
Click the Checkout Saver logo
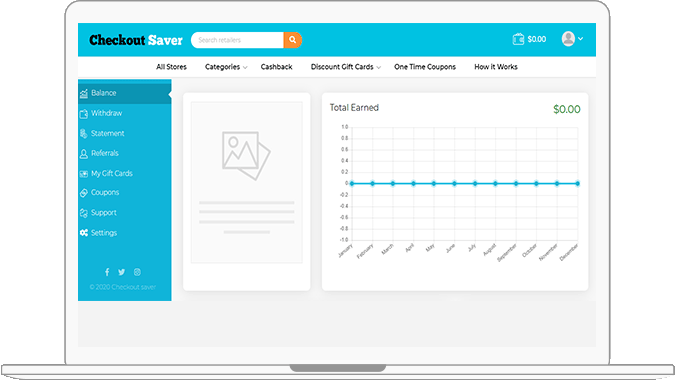136,40
